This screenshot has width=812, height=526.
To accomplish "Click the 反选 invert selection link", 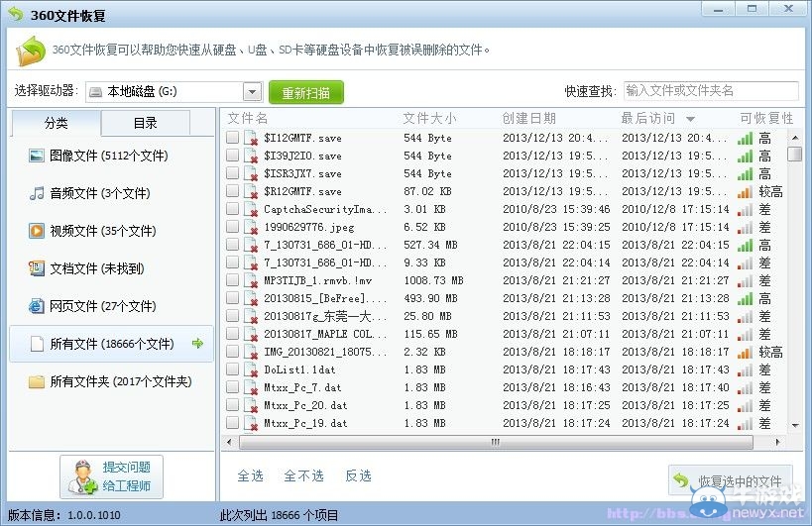I will tap(358, 475).
